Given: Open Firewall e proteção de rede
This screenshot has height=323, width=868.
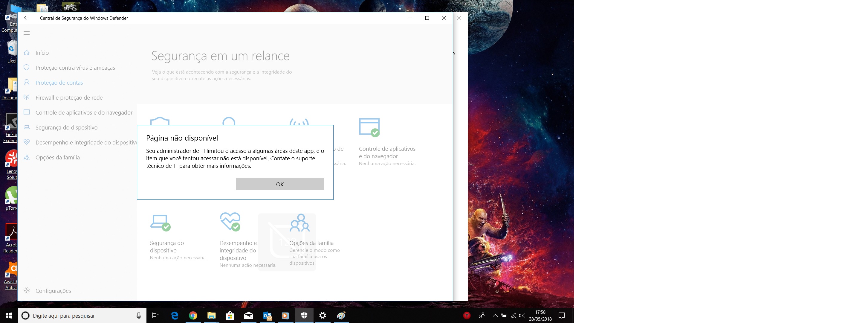Looking at the screenshot, I should (69, 98).
